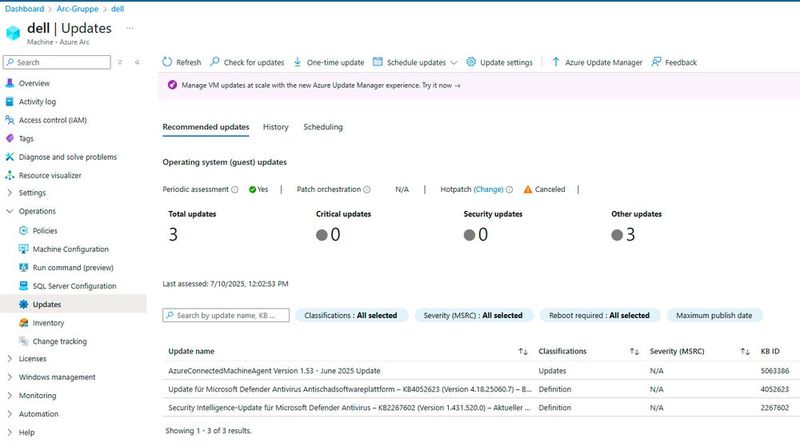Collapse the sidebar with double-chevron icon

(x=137, y=62)
